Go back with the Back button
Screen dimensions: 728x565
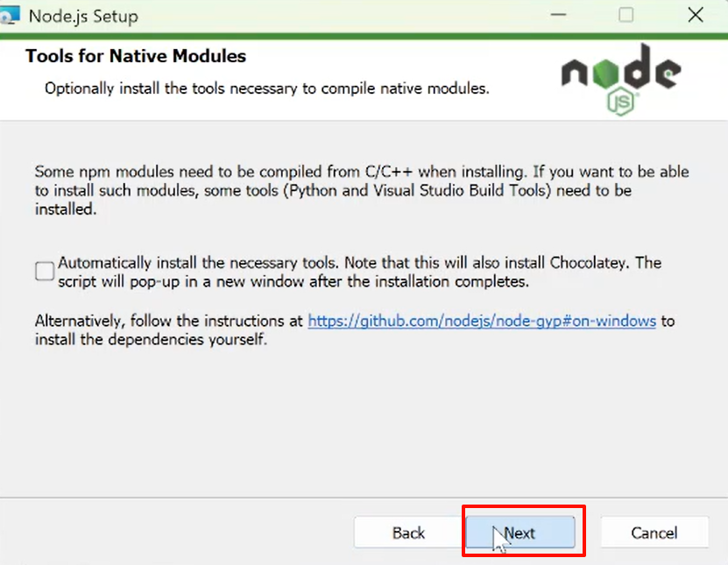[408, 533]
